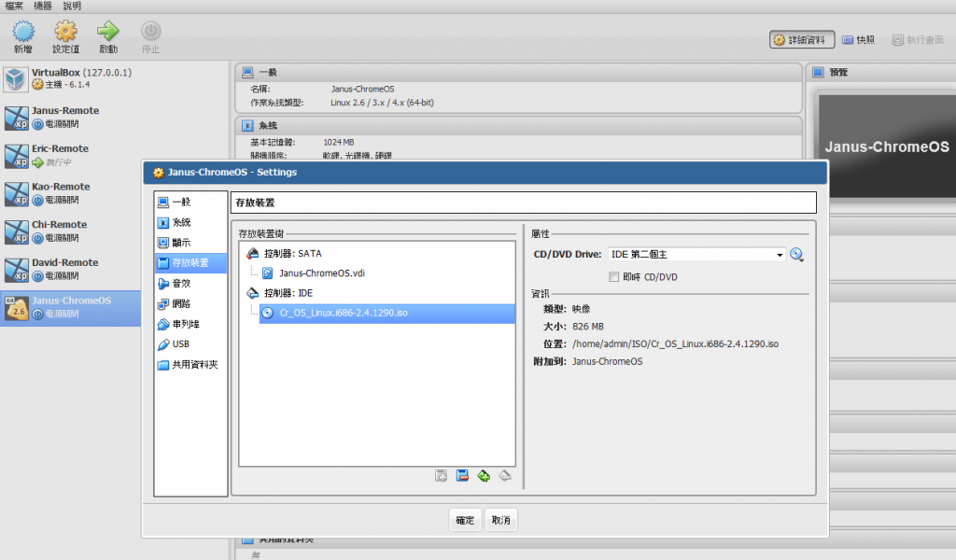Click the 系統 section header in details
The height and width of the screenshot is (560, 956).
click(518, 125)
